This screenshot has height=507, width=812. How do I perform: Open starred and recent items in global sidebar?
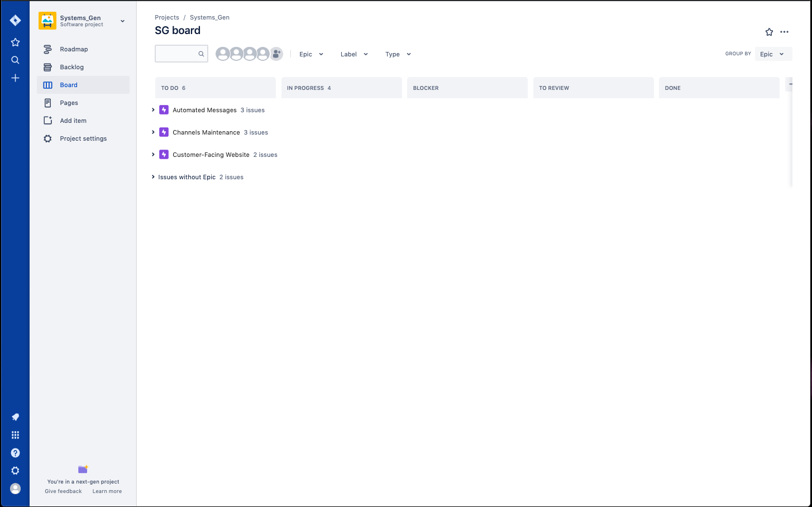tap(15, 42)
